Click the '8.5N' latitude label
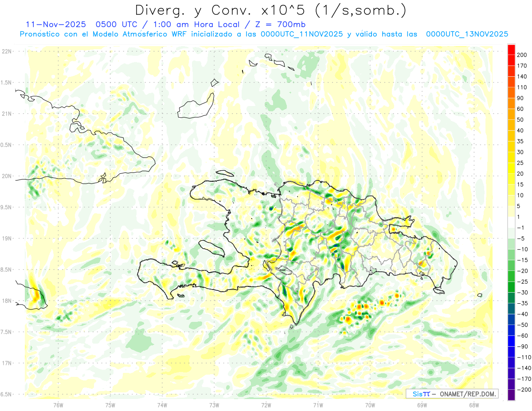This screenshot has width=532, height=411. click(x=7, y=270)
